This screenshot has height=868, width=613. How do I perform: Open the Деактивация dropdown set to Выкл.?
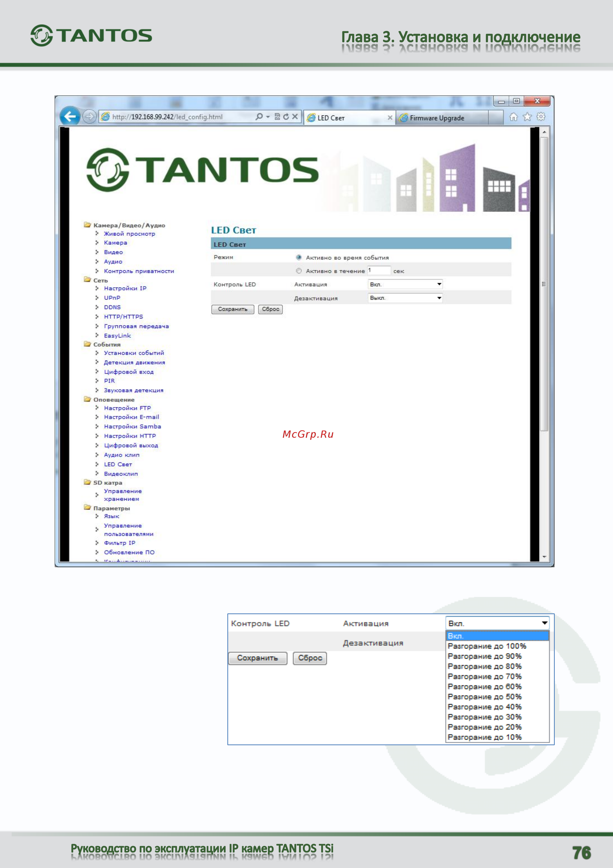click(x=405, y=298)
